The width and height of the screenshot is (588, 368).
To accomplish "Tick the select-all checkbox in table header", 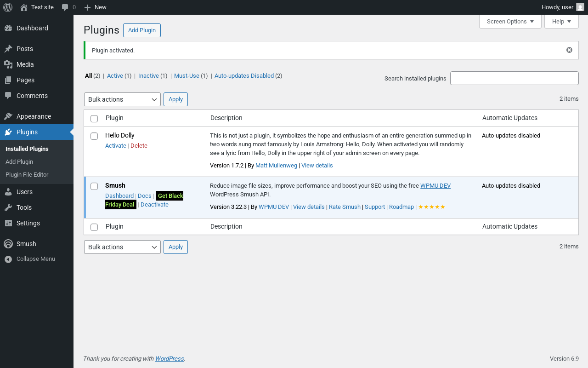I will click(x=94, y=119).
